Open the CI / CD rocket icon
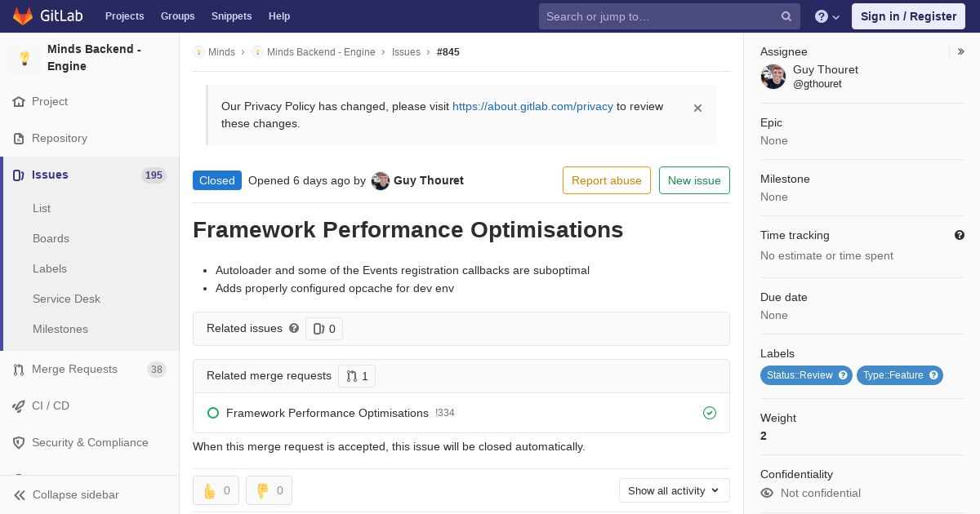The height and width of the screenshot is (514, 980). (19, 405)
